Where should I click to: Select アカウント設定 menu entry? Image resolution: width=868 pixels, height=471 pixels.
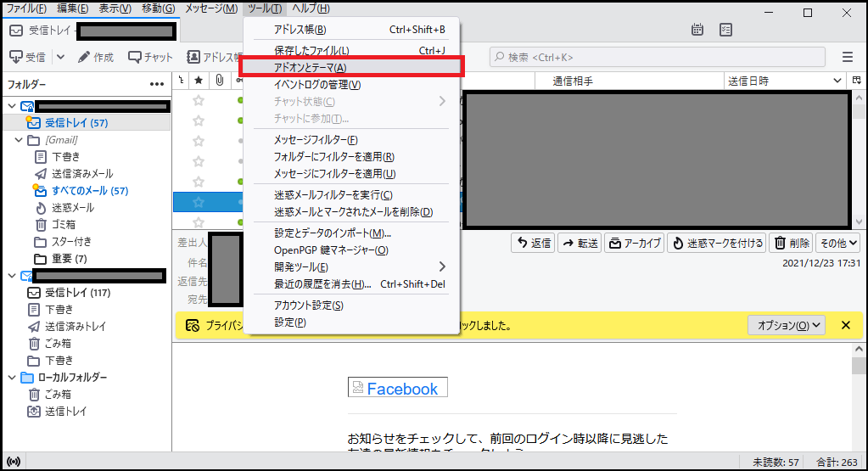click(351, 306)
